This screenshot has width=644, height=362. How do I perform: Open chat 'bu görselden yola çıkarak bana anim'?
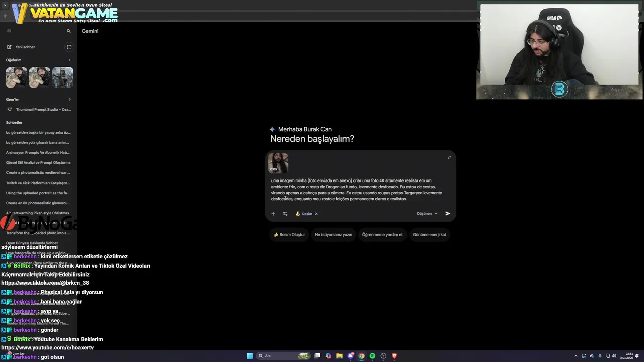point(38,142)
